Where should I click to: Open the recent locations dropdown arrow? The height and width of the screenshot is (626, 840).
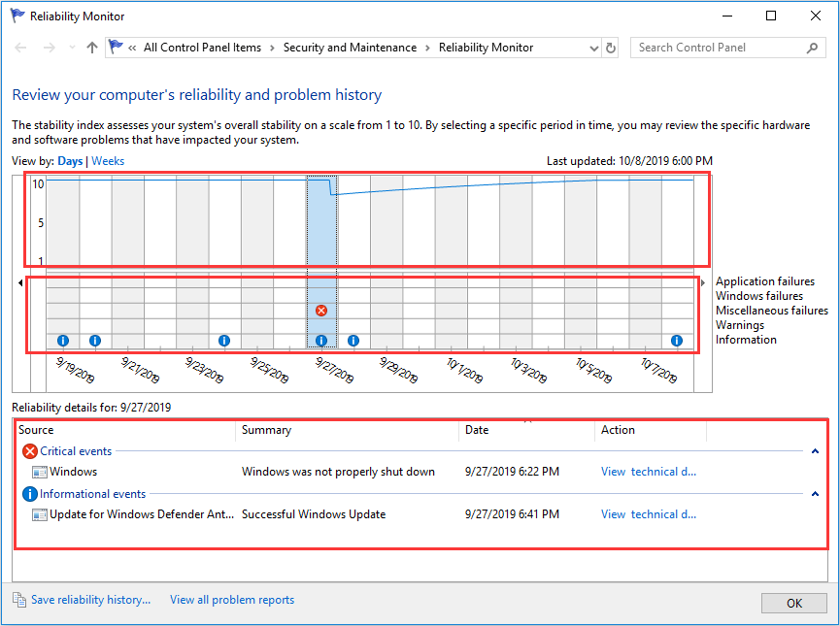[x=72, y=48]
